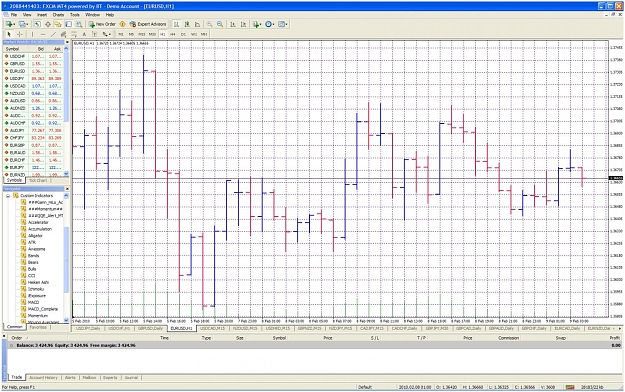Select USDCAD row in Market Watch
Image resolution: width=625 pixels, height=392 pixels.
tap(33, 86)
